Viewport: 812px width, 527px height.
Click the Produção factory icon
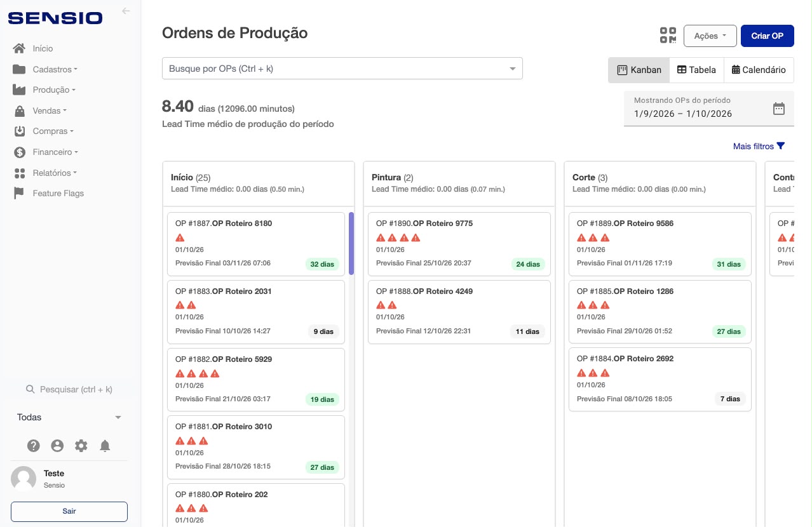coord(20,90)
